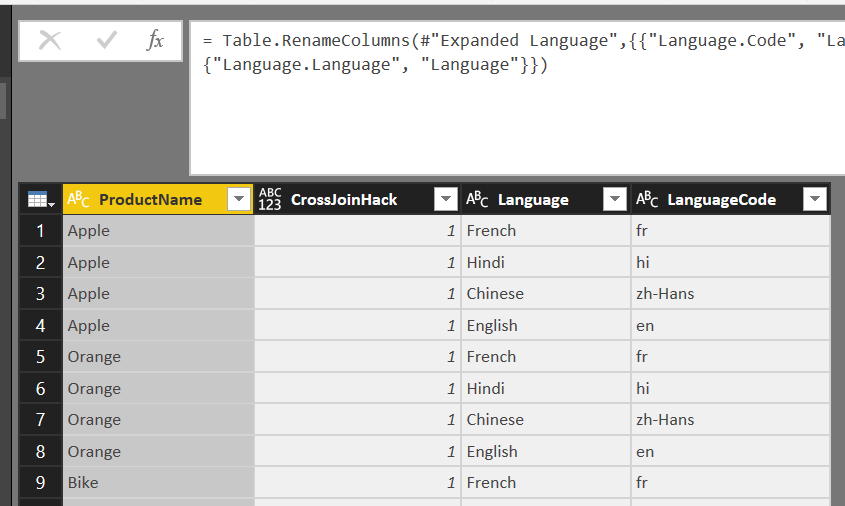The image size is (845, 506).
Task: Select the LanguageCode column header
Action: point(730,199)
